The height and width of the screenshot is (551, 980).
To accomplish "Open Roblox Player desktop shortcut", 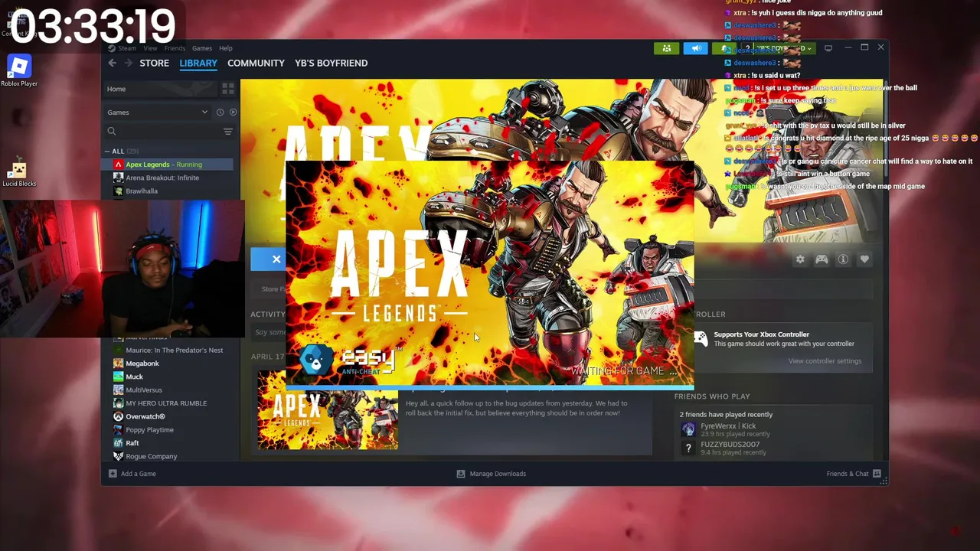I will [x=19, y=70].
